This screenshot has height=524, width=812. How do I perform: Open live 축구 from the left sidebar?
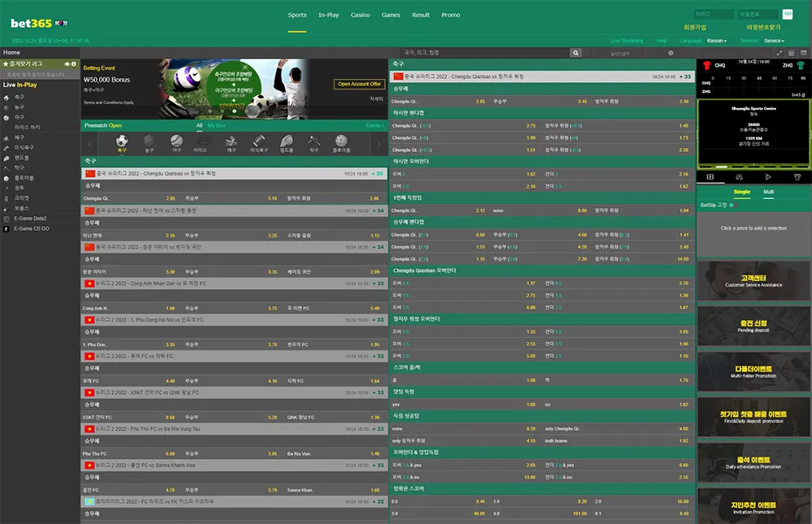[19, 97]
